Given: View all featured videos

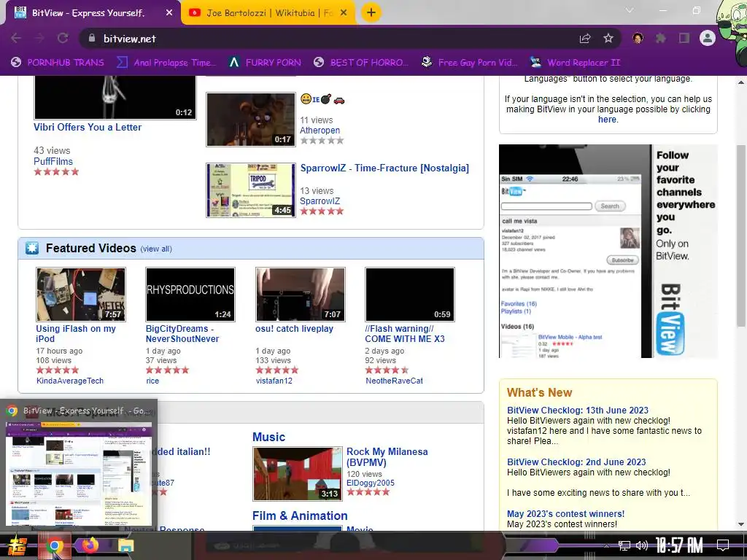Looking at the screenshot, I should point(156,249).
